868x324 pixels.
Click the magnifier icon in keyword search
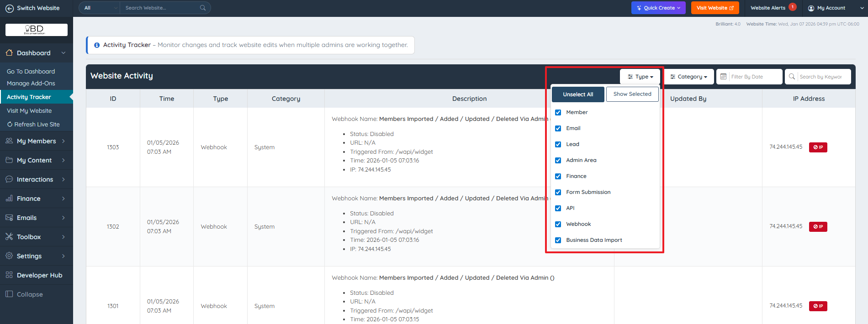[x=792, y=77]
